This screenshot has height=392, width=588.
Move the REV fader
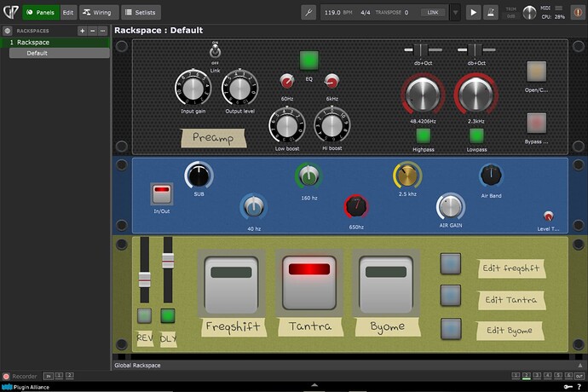coord(145,280)
